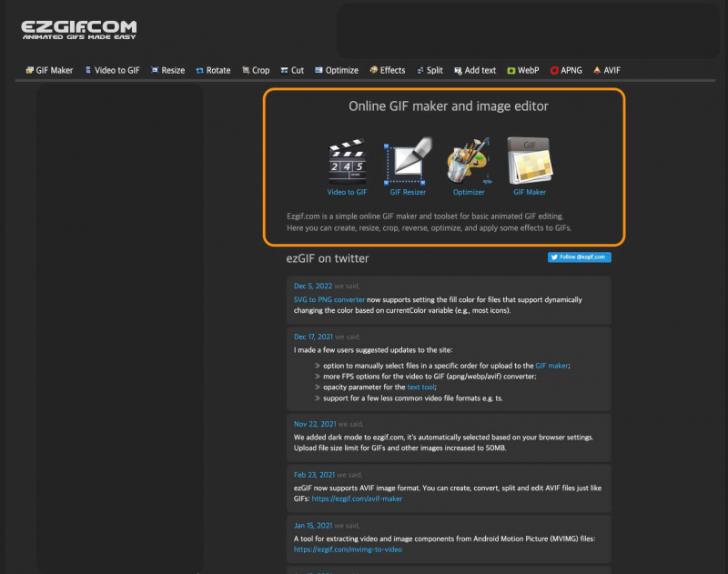Click the 'ezGIF now supports AVIF image format' line

point(448,488)
